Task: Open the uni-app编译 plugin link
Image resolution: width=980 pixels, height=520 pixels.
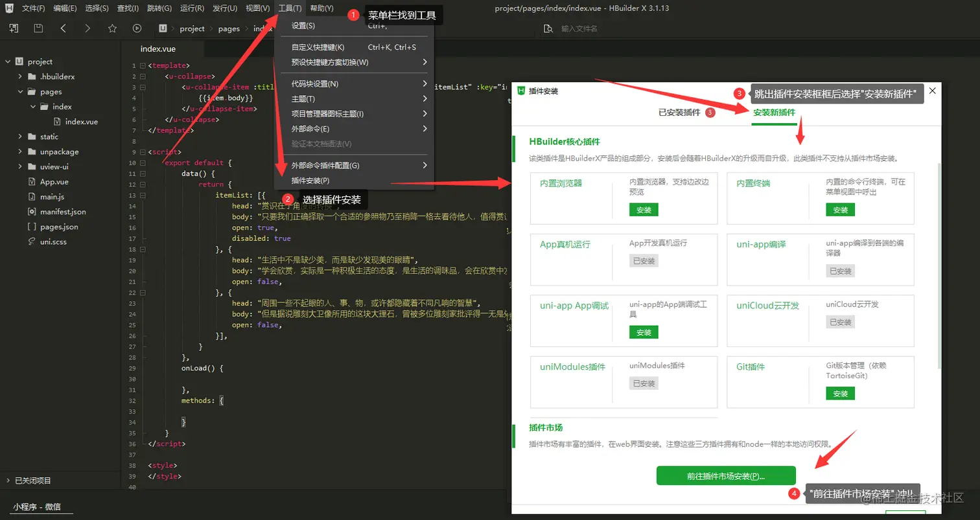Action: (761, 245)
